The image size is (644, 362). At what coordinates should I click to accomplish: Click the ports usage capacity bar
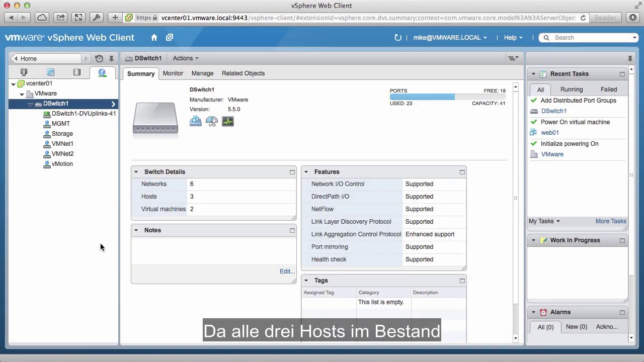coord(447,97)
